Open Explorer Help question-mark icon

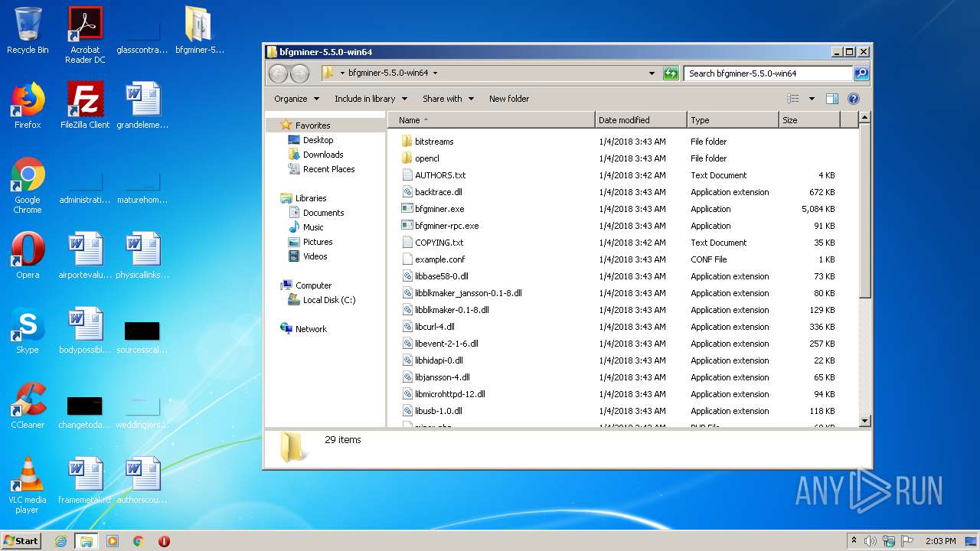click(x=854, y=99)
